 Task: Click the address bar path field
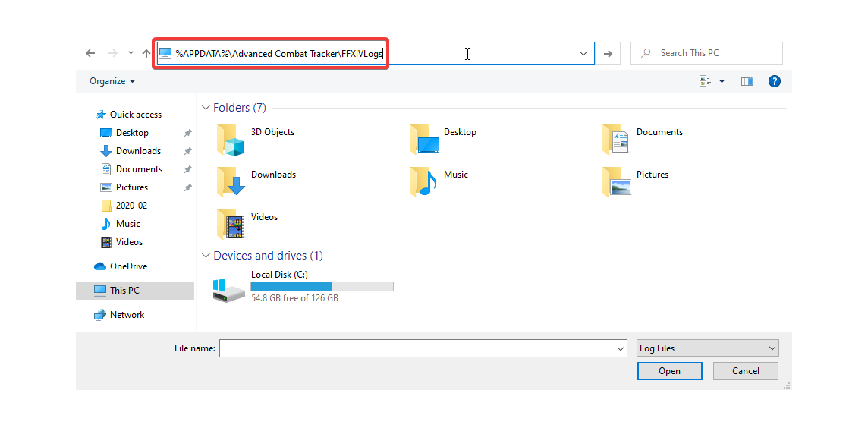[x=376, y=53]
